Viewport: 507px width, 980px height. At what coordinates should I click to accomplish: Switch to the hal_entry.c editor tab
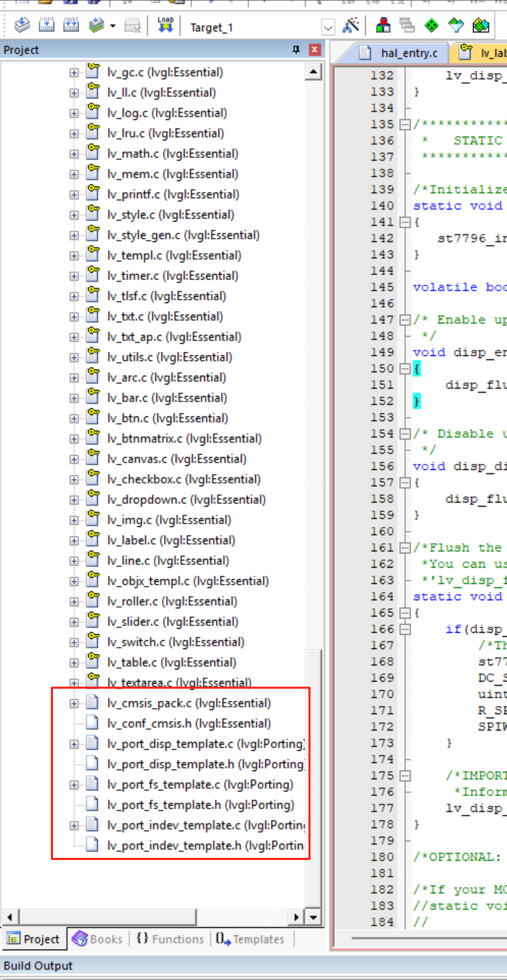pyautogui.click(x=402, y=53)
